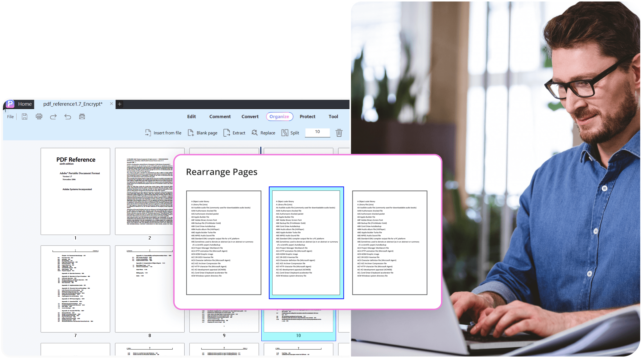The height and width of the screenshot is (358, 644).
Task: Click the Blank page icon
Action: click(191, 133)
